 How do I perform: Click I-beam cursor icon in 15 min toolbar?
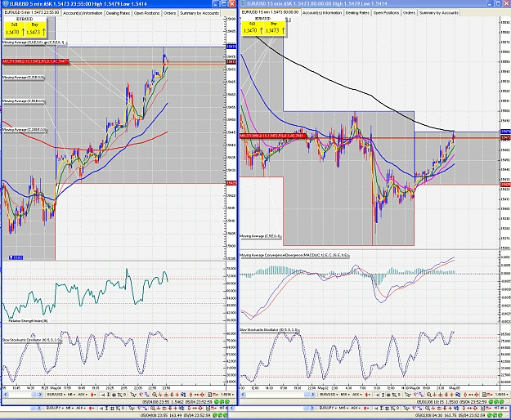point(383,395)
